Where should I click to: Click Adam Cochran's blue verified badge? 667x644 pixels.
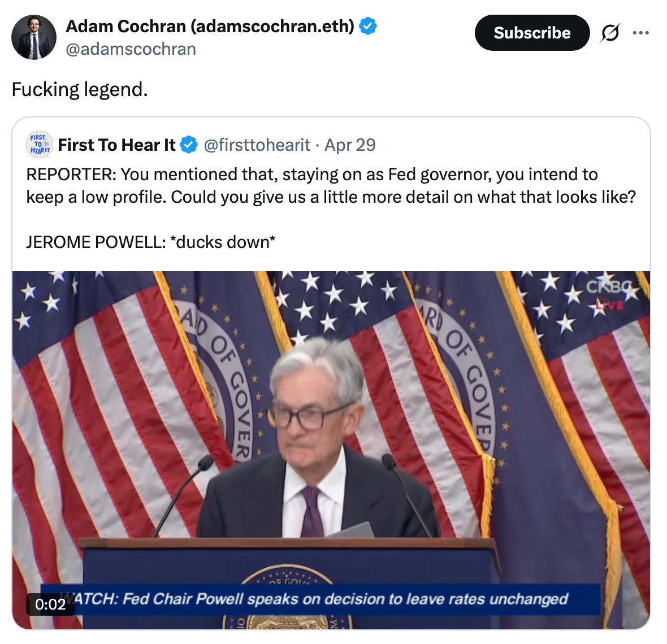pos(367,26)
